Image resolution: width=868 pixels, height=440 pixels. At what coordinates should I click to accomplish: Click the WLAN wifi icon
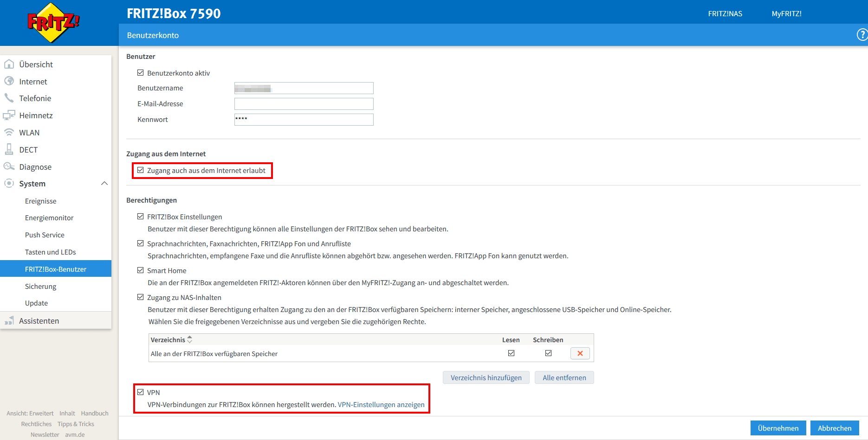click(x=9, y=132)
